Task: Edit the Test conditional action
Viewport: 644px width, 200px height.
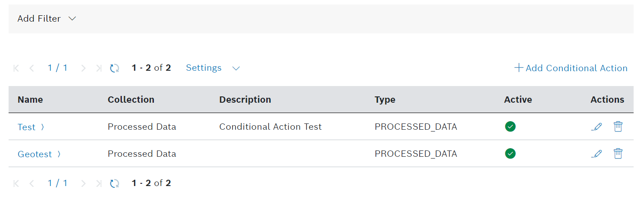Action: point(597,127)
